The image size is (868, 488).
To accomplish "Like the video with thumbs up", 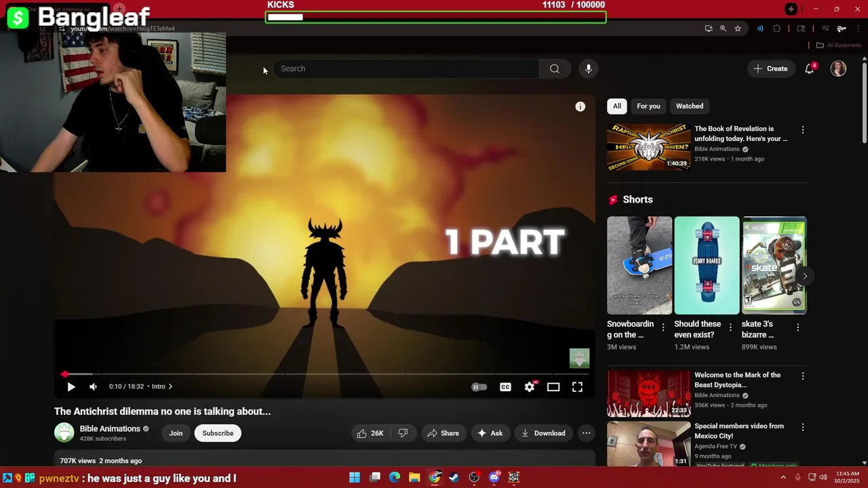I will pos(370,433).
